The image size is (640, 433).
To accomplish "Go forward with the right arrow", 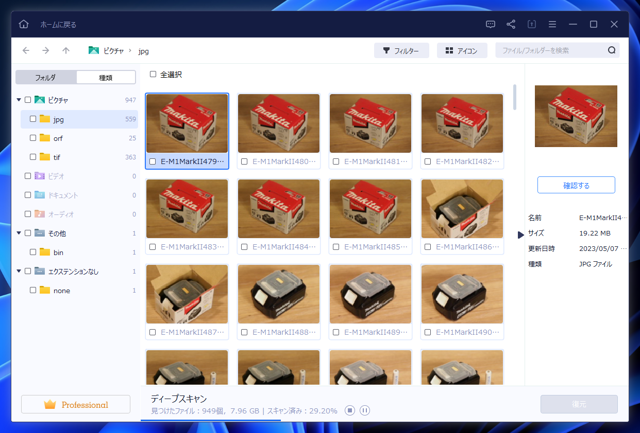I will point(46,50).
